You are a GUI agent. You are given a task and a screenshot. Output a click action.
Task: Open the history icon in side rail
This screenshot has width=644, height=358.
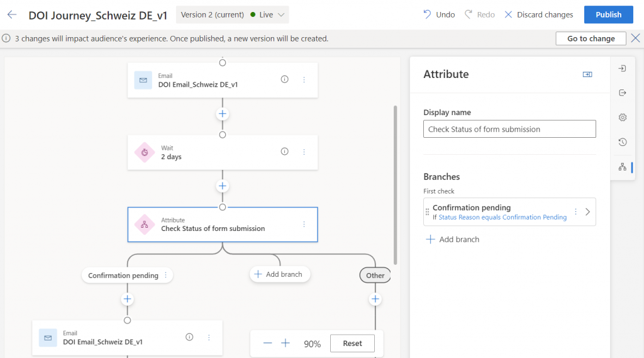pyautogui.click(x=622, y=142)
